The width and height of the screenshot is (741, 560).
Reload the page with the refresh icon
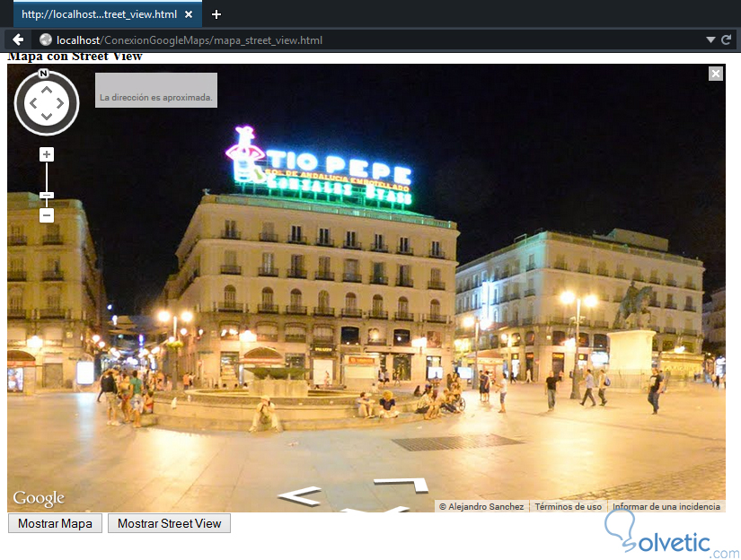pyautogui.click(x=726, y=40)
